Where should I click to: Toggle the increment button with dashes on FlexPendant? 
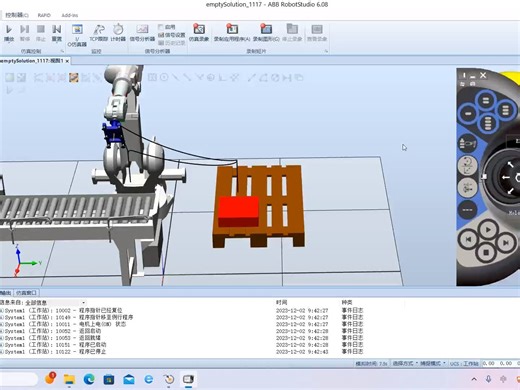click(467, 210)
